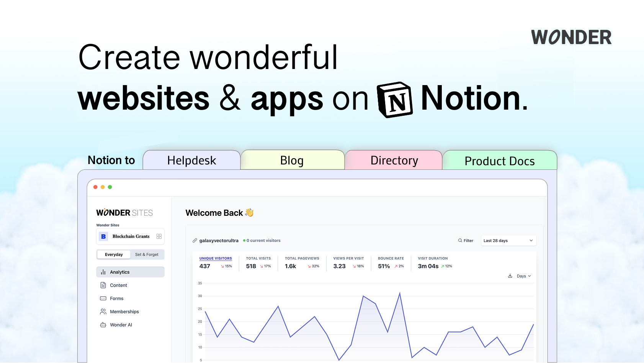Switch to Everyday mode

click(114, 255)
